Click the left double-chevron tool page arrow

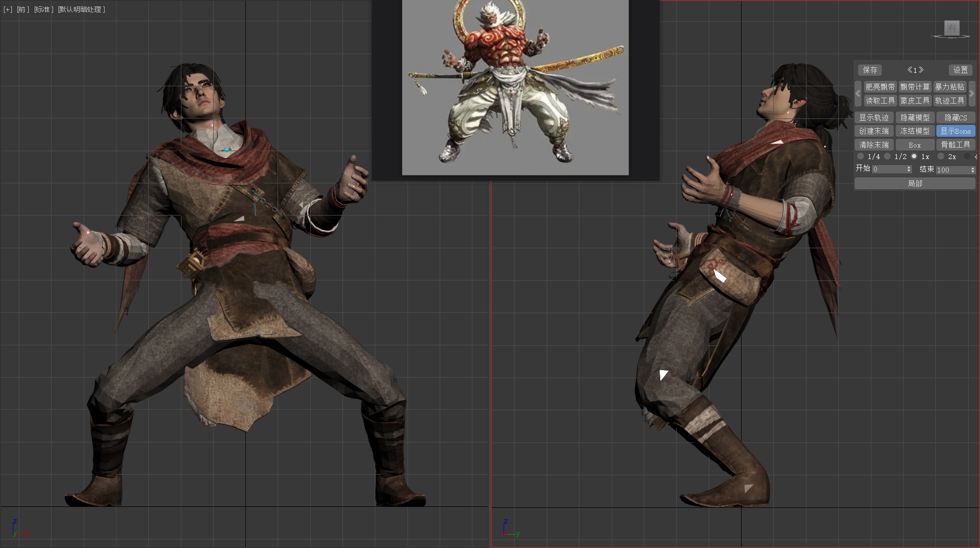click(858, 94)
